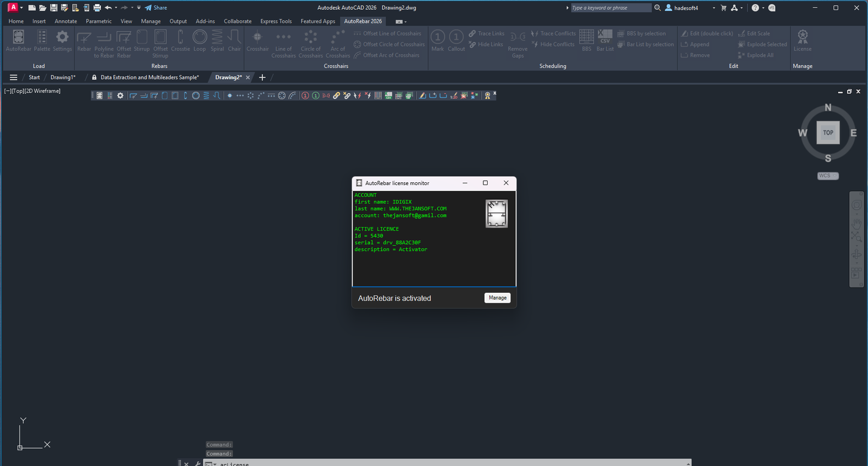This screenshot has height=466, width=868.
Task: Export the Bar List CSV
Action: [x=605, y=41]
